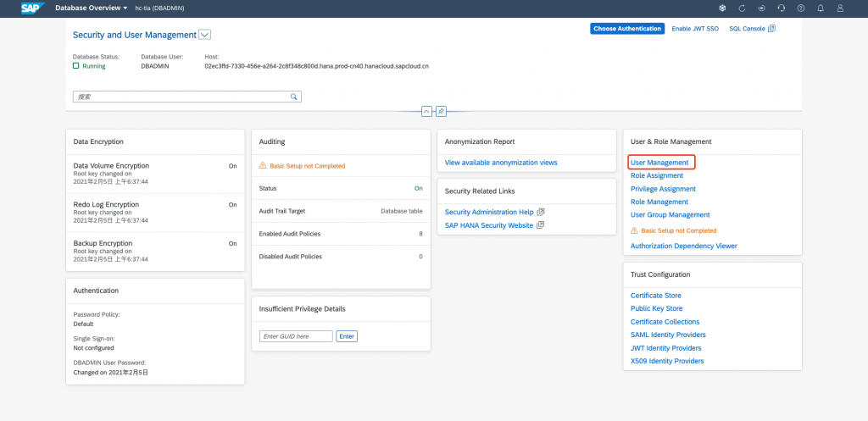Open Role Assignment link
The width and height of the screenshot is (868, 421).
(x=657, y=175)
